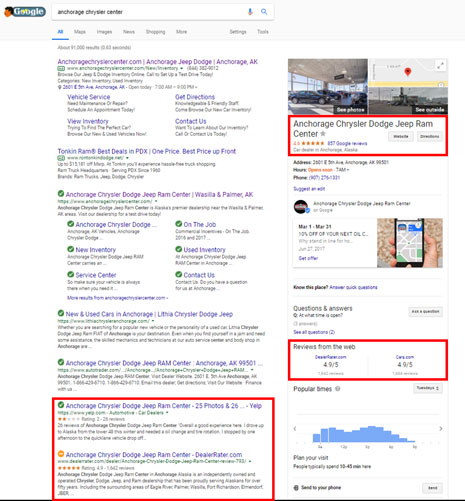The width and height of the screenshot is (465, 501).
Task: Expand the map with the fullscreen icon
Action: (440, 66)
